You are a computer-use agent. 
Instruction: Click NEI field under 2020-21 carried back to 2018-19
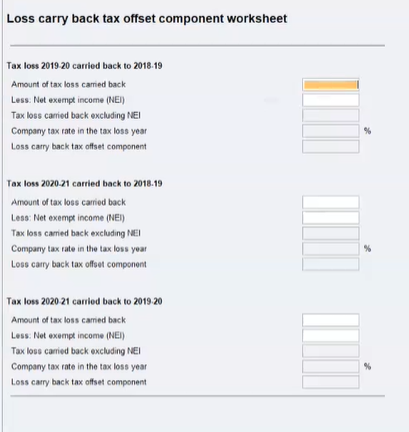[x=331, y=218]
